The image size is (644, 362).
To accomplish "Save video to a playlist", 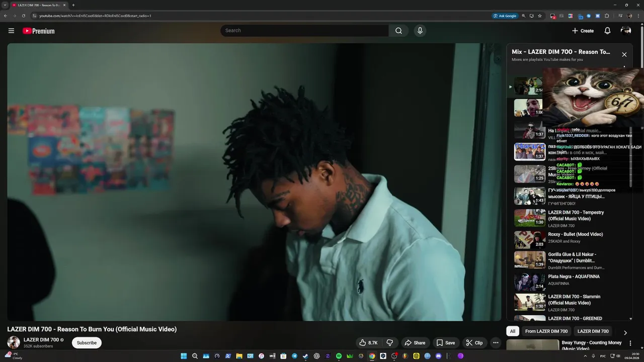I will click(x=446, y=343).
